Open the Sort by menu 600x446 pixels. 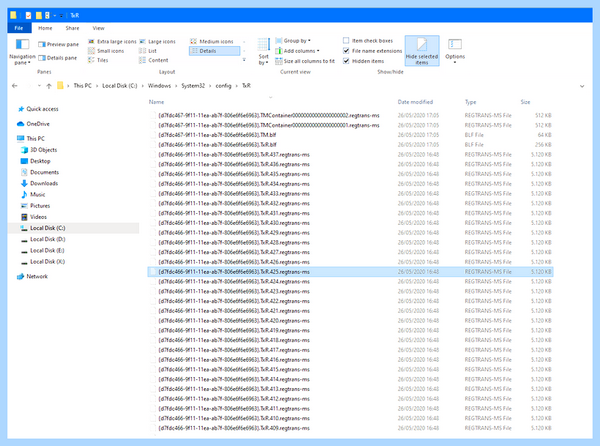(x=263, y=52)
